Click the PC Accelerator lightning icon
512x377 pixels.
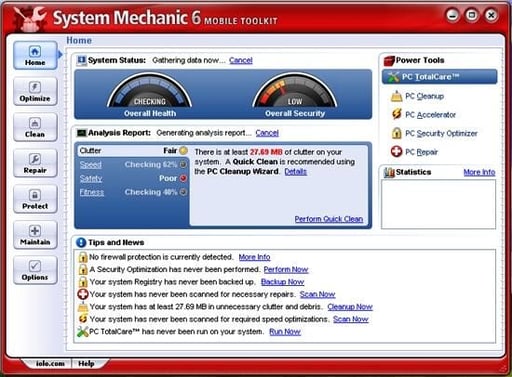396,114
